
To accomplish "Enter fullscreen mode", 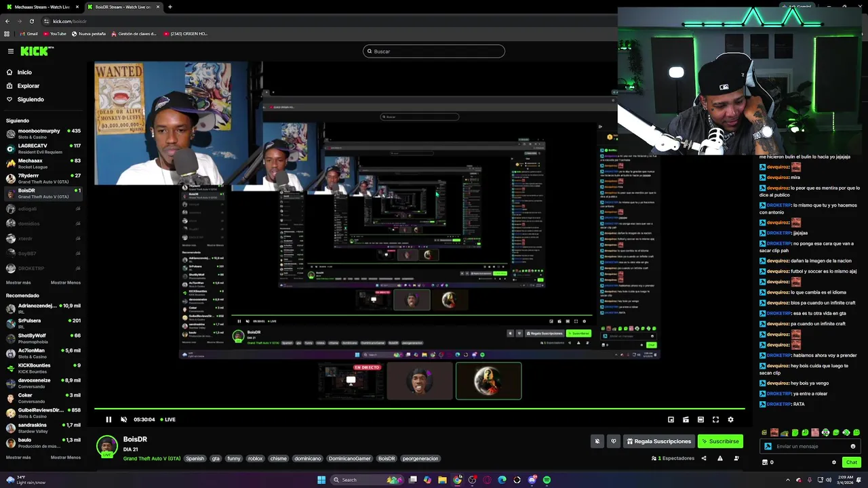I will tap(715, 420).
